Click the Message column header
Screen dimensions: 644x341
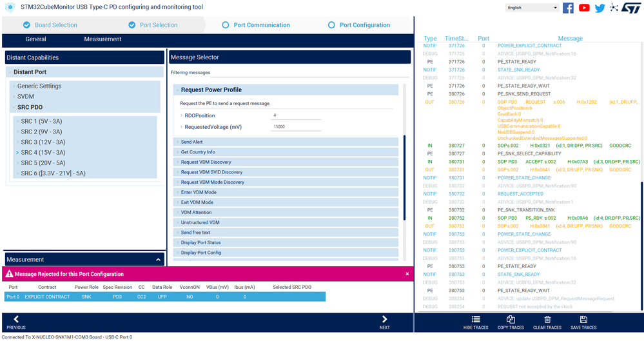pos(570,39)
